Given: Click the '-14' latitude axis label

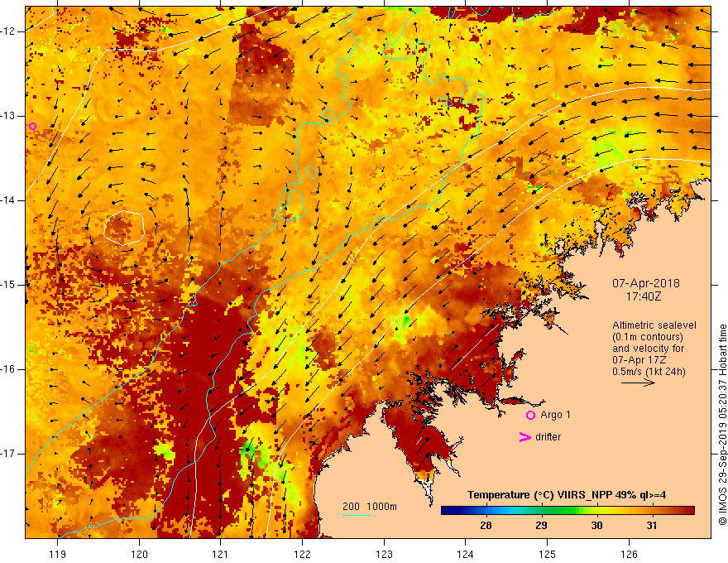Looking at the screenshot, I should point(8,200).
